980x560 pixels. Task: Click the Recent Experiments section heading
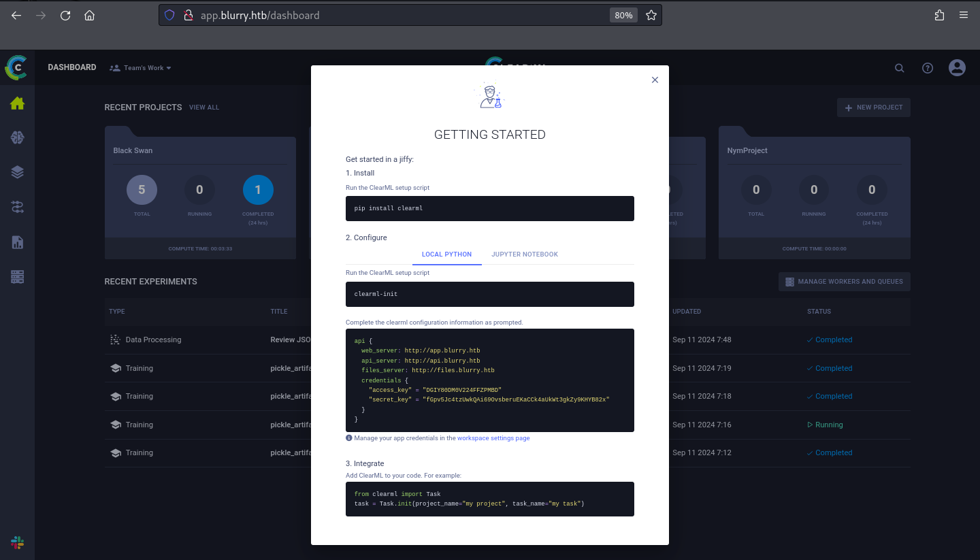coord(151,282)
